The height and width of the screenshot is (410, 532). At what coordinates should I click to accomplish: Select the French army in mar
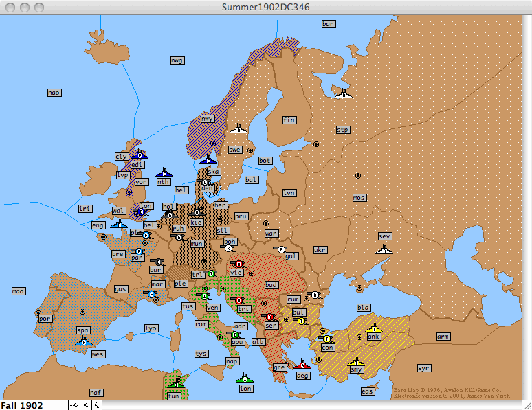151,294
